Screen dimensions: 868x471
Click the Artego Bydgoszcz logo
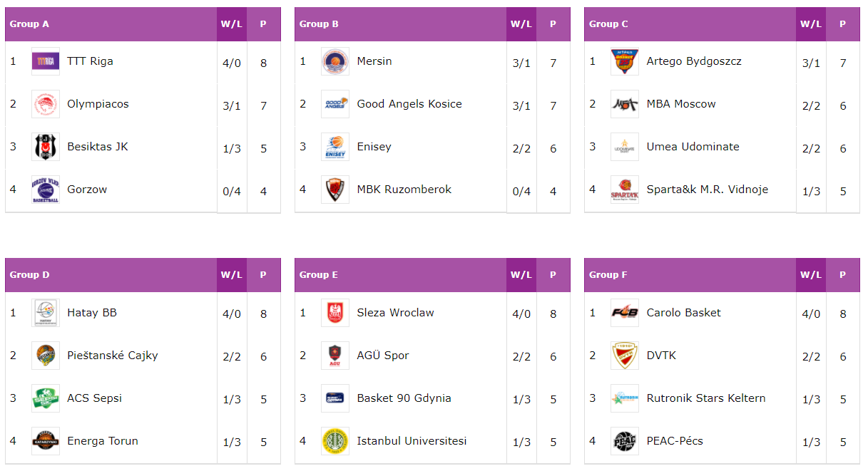(625, 62)
